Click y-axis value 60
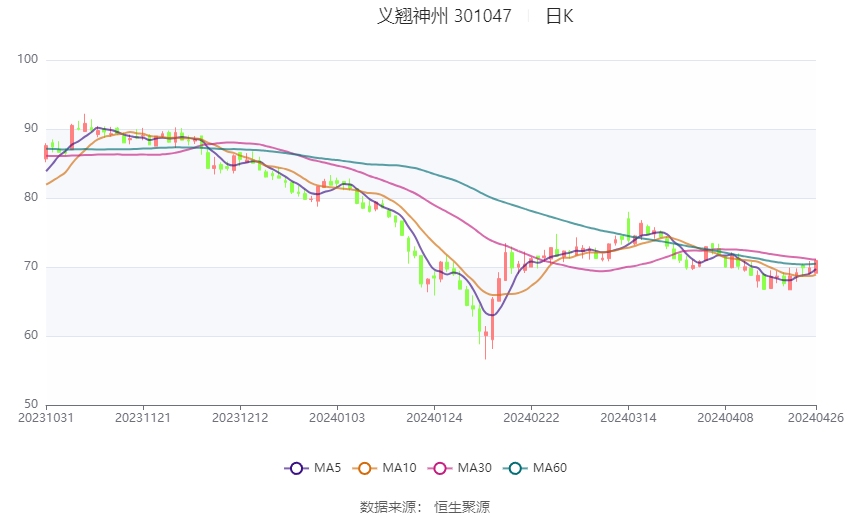This screenshot has width=850, height=517. click(x=31, y=335)
